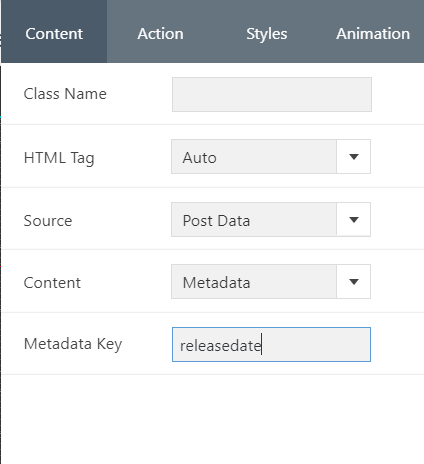Click the Source dropdown arrow icon
The width and height of the screenshot is (424, 464).
[354, 220]
